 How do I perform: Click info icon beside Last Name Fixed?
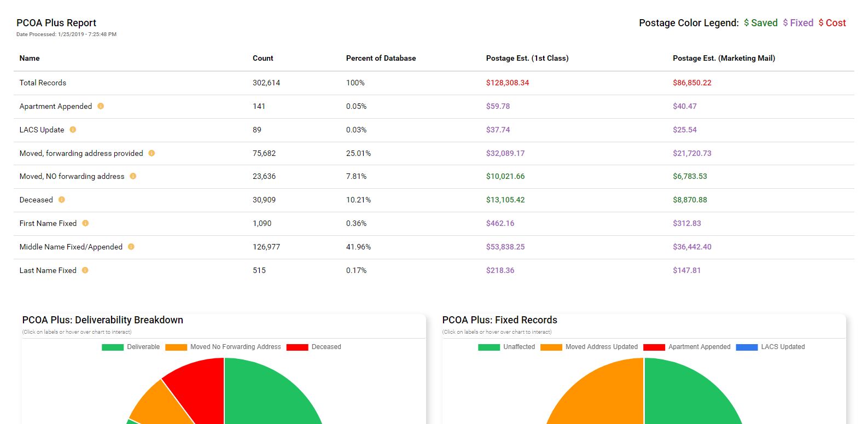(x=85, y=270)
